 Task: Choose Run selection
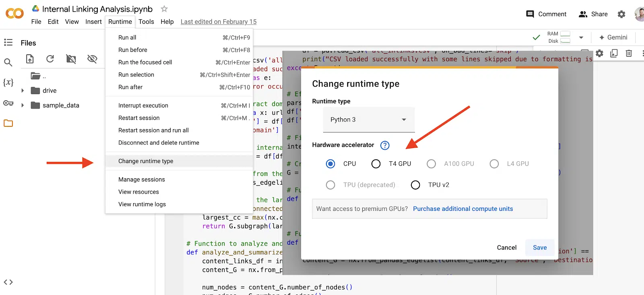point(179,75)
